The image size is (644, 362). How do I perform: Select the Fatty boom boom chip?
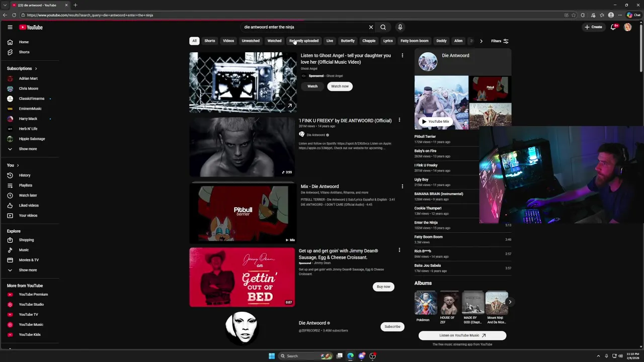click(415, 41)
